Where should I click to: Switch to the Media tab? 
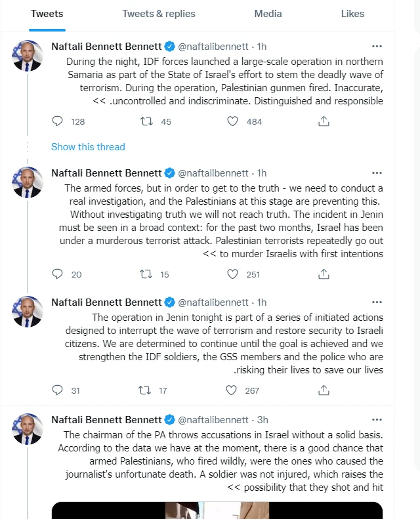pos(268,14)
